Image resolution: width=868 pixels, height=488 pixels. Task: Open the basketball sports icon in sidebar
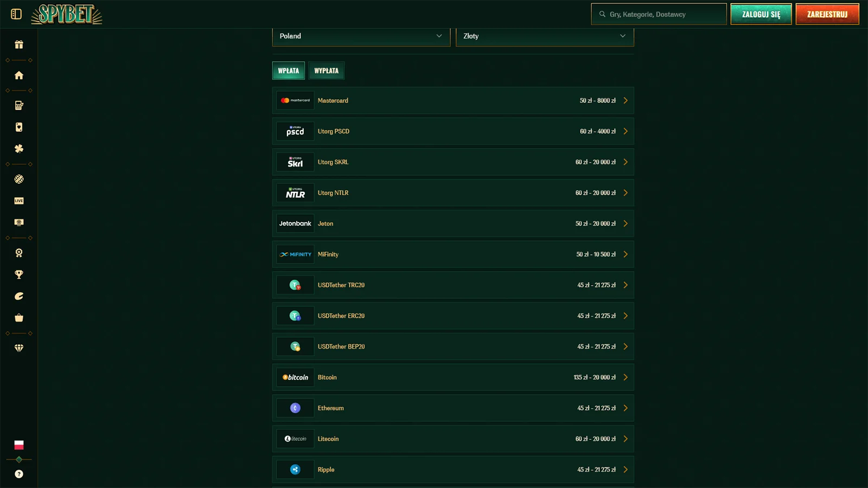[19, 179]
